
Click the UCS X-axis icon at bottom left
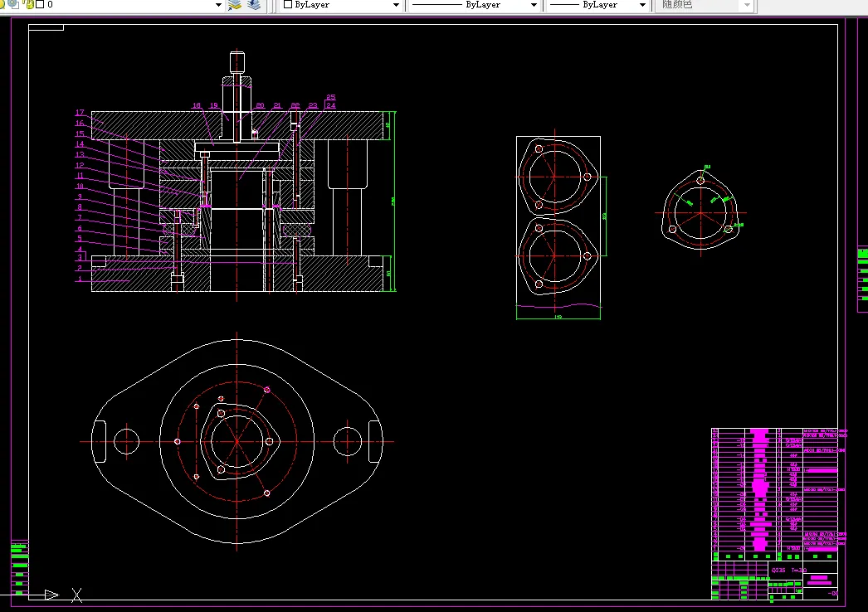coord(76,595)
